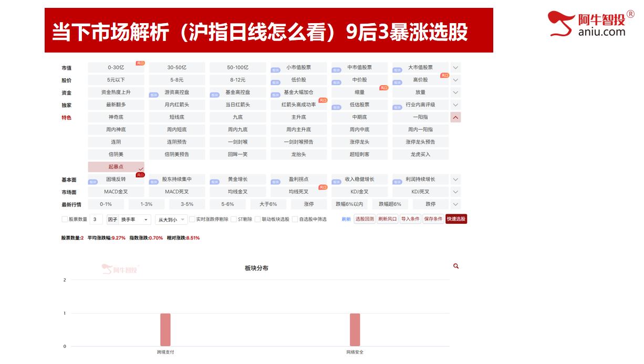Click the 导入条件 button

coord(410,219)
